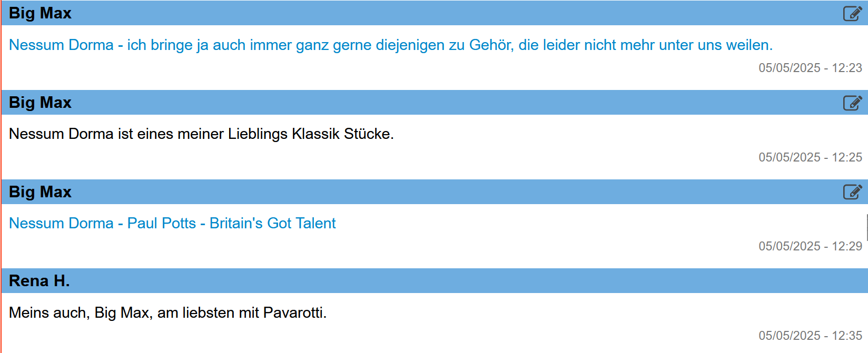Click edit icon on the 12:25 post
This screenshot has width=868, height=353.
pos(852,103)
